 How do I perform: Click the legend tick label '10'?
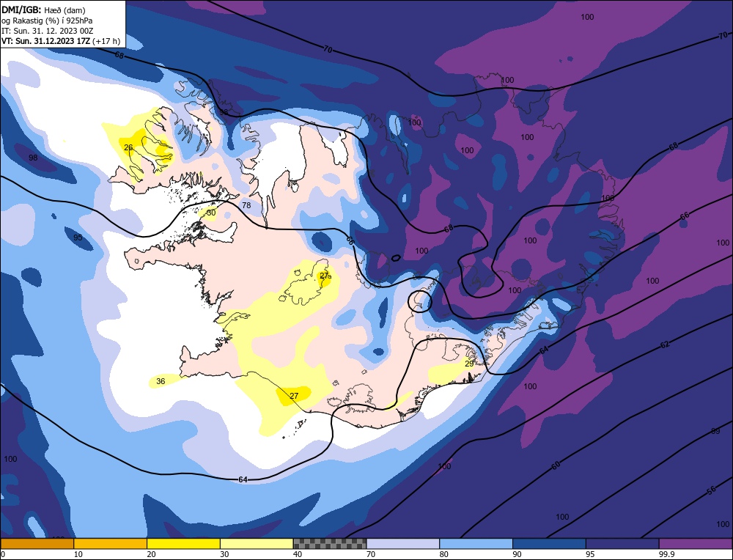tap(78, 554)
